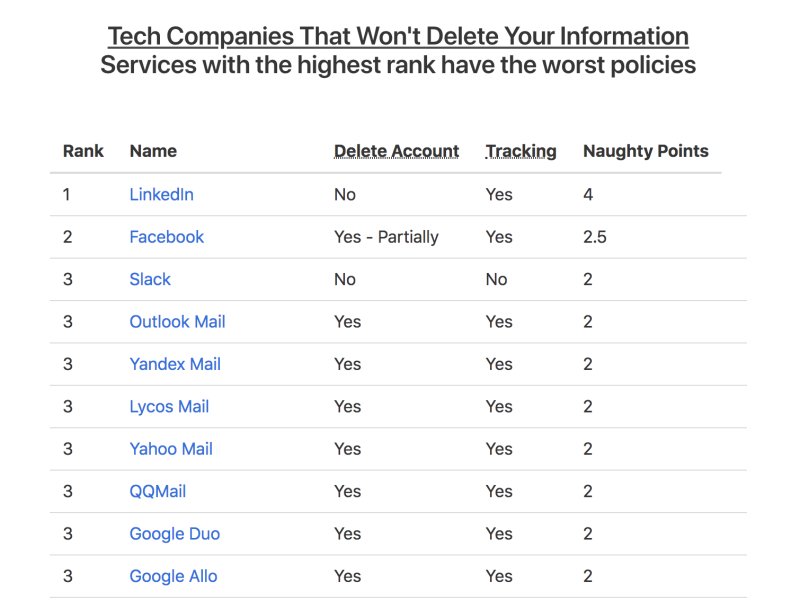Click the Google Allo link
Viewport: 800px width, 600px height.
(173, 576)
